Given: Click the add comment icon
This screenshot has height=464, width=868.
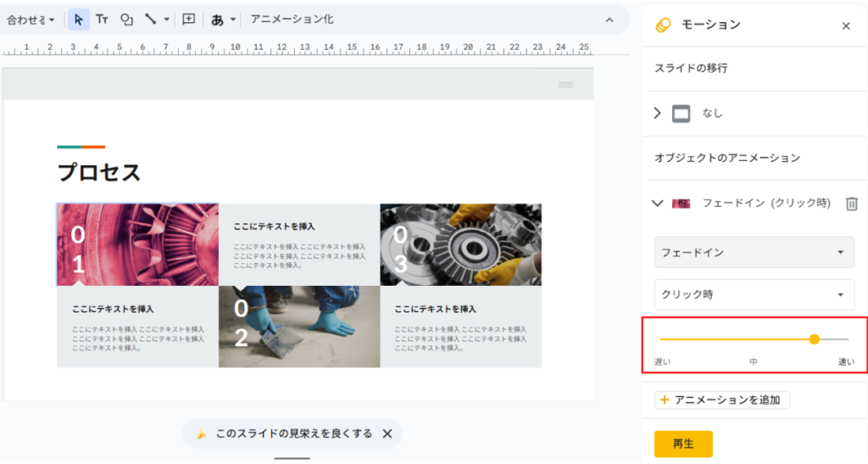Looking at the screenshot, I should [x=188, y=20].
